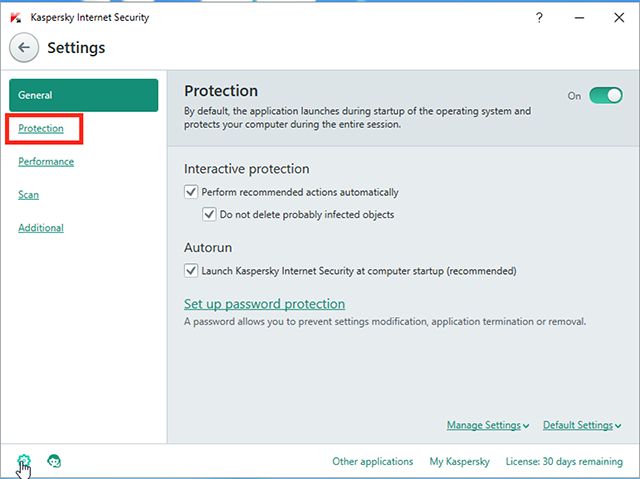Close the Kaspersky Internet Security window
This screenshot has height=479, width=640.
point(619,18)
